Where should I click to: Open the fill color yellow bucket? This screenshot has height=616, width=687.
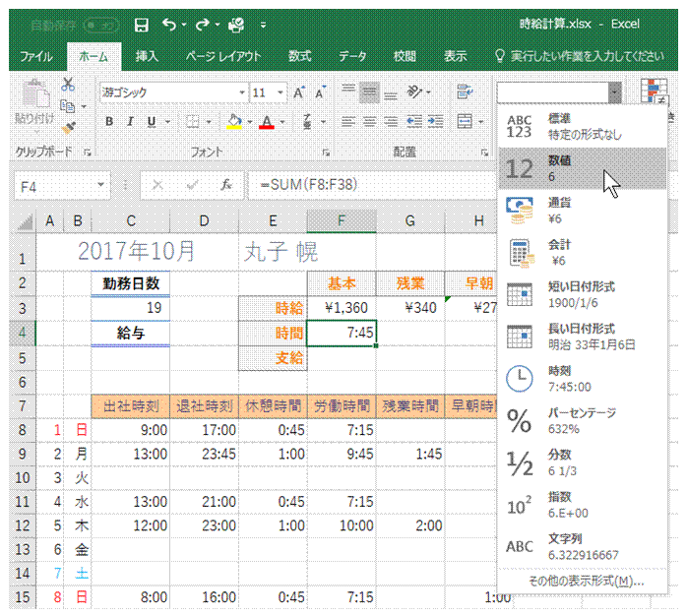[233, 122]
